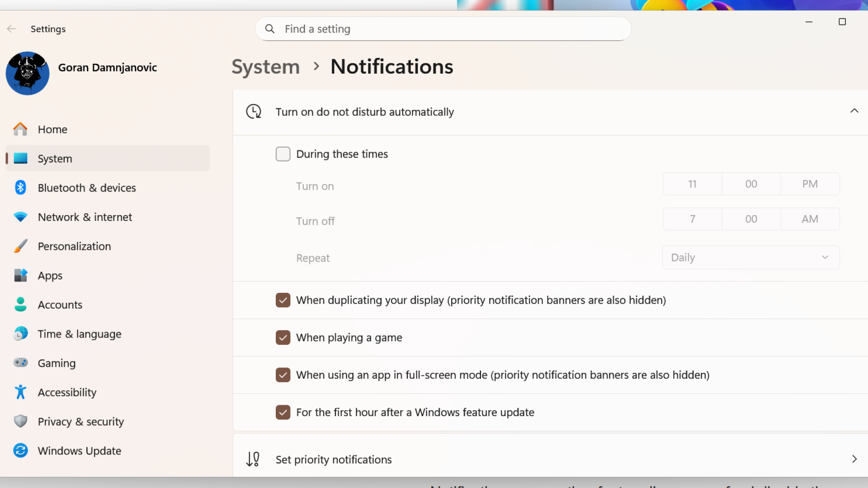
Task: Select the Turn on PM field
Action: [x=810, y=184]
